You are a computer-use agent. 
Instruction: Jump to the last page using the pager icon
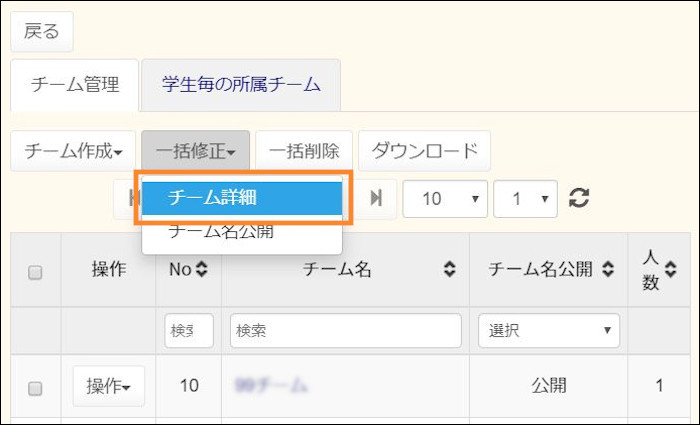point(376,198)
